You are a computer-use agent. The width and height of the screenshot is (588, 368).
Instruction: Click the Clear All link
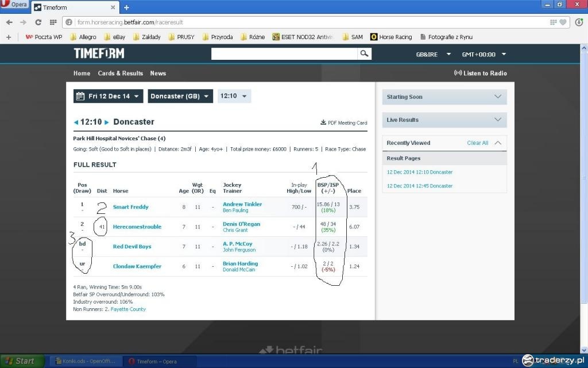[x=477, y=143]
